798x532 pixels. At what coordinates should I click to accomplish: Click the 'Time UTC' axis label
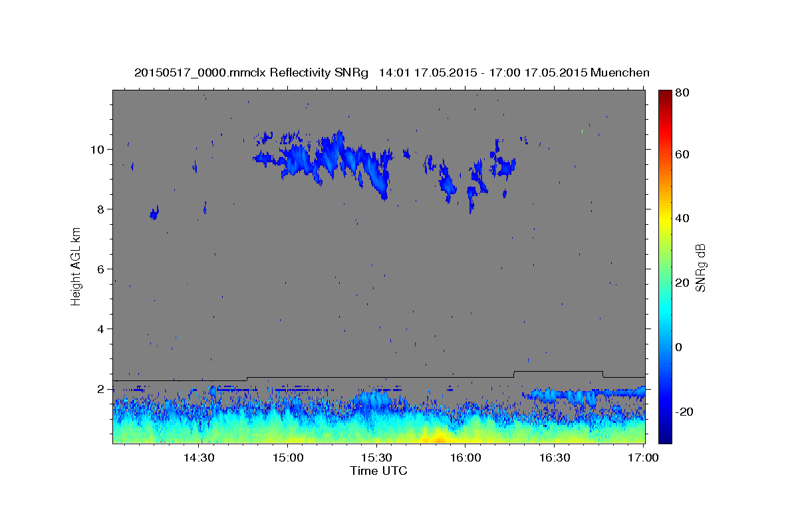(378, 471)
